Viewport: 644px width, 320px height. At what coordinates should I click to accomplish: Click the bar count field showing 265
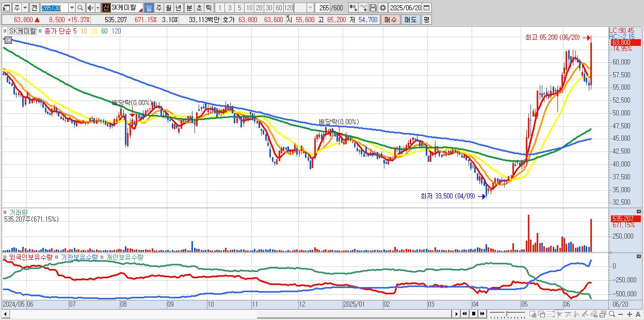pyautogui.click(x=323, y=8)
